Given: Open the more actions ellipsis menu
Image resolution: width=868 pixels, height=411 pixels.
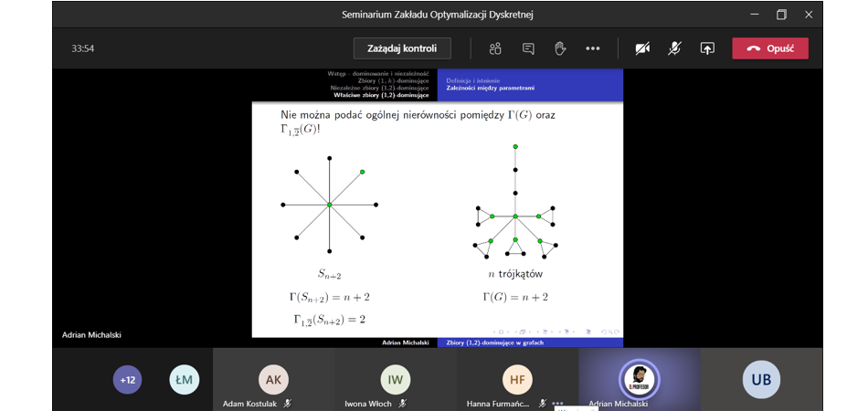Looking at the screenshot, I should (592, 48).
